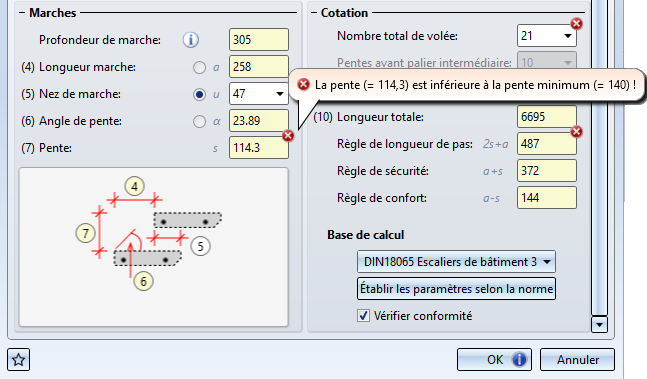
Task: Expand Nombre total de volée dropdown
Action: click(568, 36)
